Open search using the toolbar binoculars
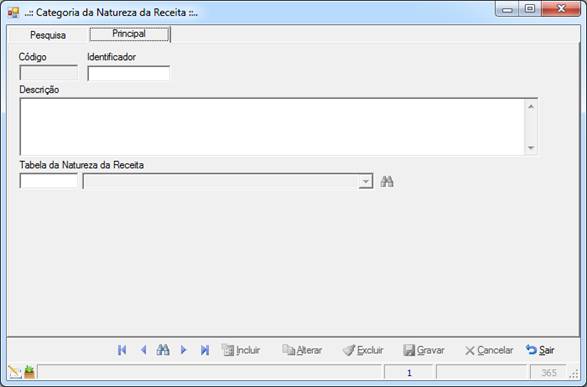This screenshot has height=387, width=587. (x=163, y=350)
